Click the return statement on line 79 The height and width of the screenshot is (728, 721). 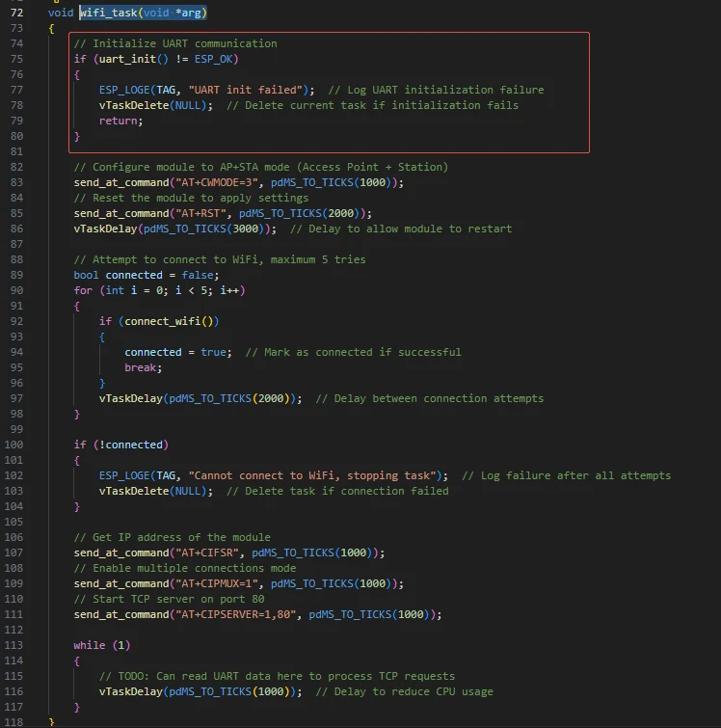[120, 121]
